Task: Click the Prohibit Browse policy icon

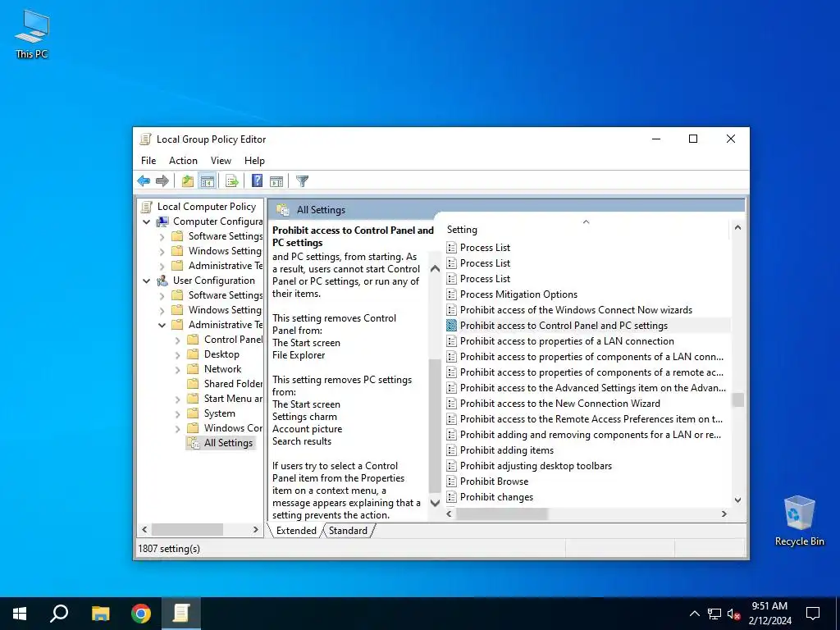Action: coord(452,481)
